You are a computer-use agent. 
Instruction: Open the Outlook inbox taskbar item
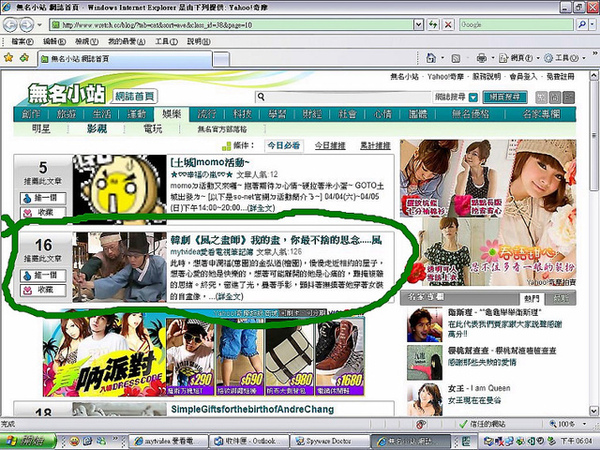(x=249, y=441)
